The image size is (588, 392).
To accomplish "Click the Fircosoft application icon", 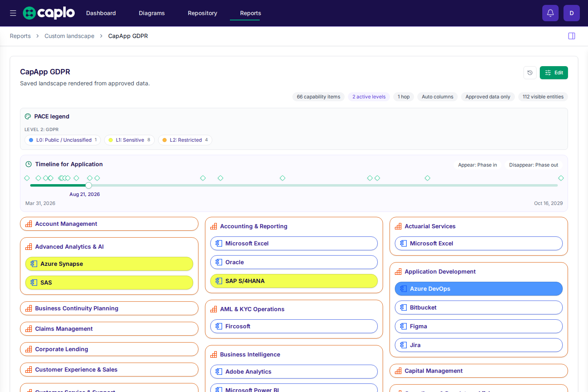I will [219, 326].
